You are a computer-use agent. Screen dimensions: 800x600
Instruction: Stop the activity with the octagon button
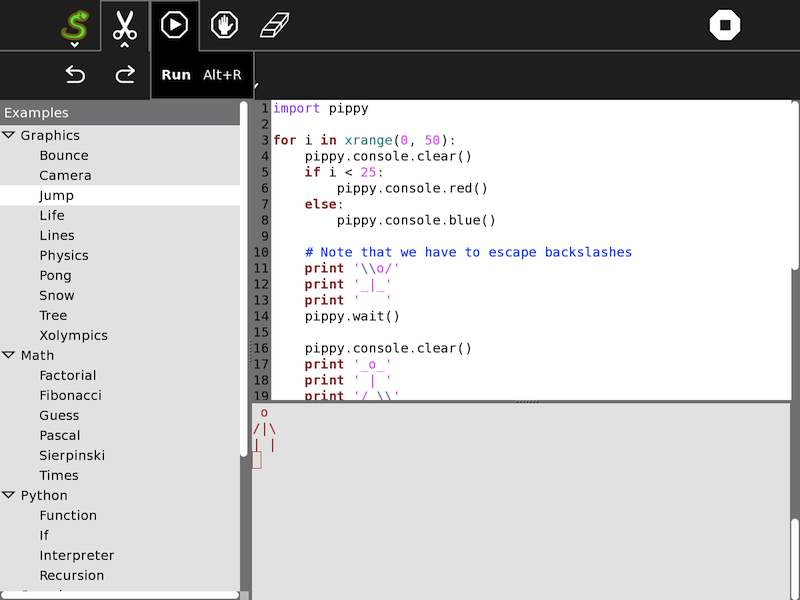tap(725, 25)
